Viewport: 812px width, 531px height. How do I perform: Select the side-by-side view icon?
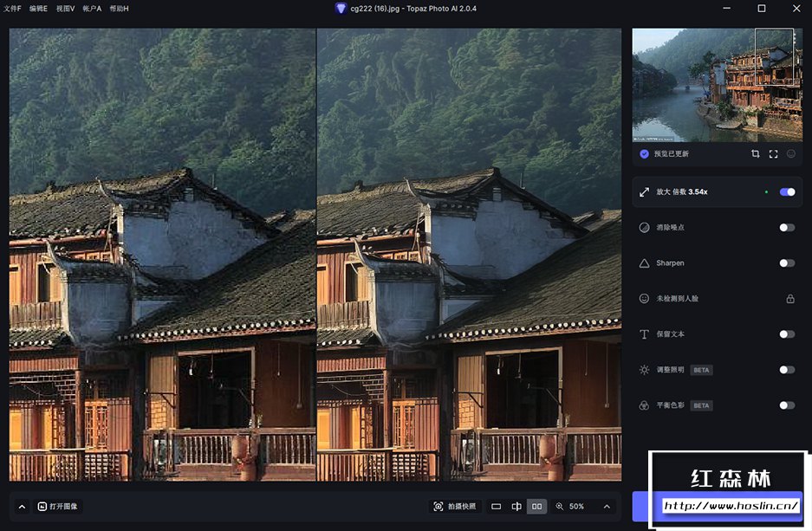[x=537, y=507]
